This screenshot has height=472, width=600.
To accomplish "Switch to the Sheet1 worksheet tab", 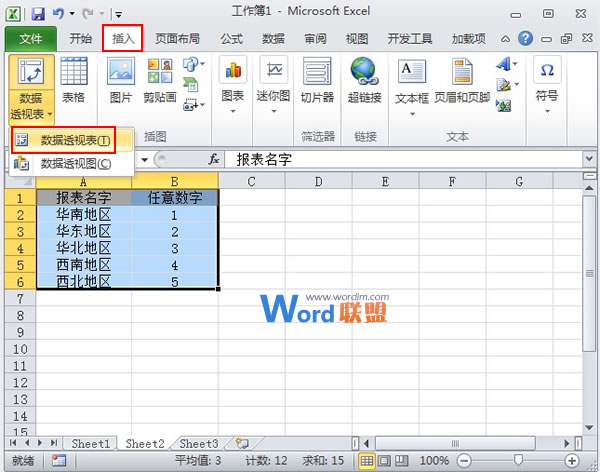I will coord(90,443).
